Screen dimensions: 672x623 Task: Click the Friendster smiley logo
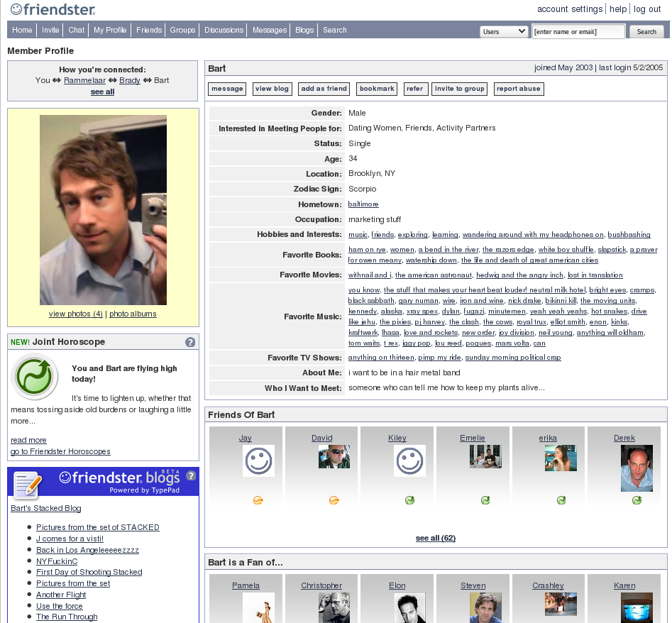pos(17,9)
